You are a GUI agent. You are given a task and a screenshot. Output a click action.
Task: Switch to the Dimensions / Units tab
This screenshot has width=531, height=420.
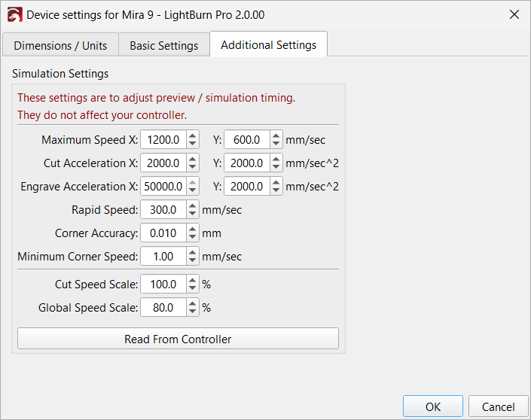[60, 45]
